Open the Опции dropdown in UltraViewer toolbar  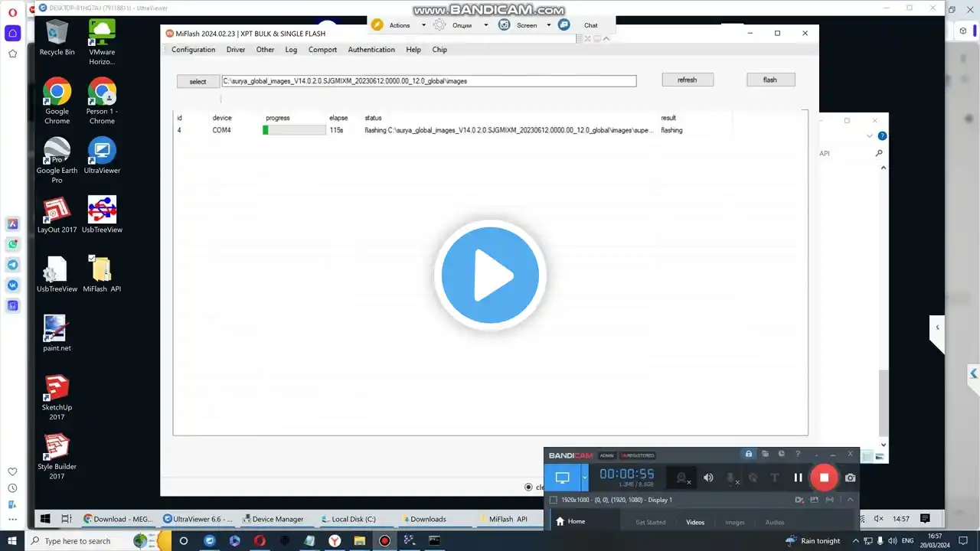coord(485,25)
